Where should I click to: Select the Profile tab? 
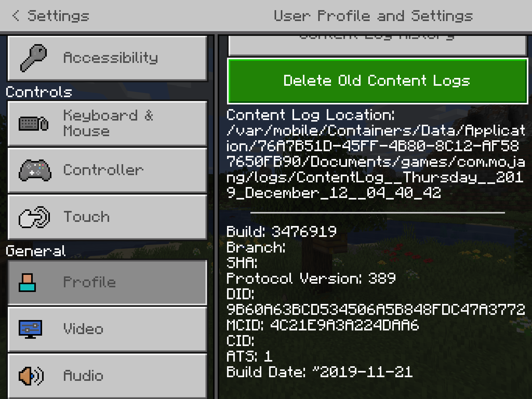click(107, 282)
